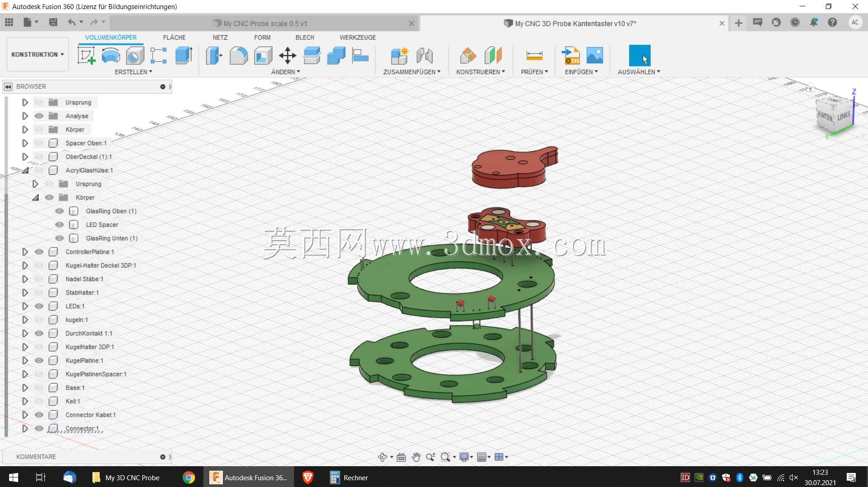Show the Spacer Oben:1 component
This screenshot has height=487, width=868.
click(39, 143)
